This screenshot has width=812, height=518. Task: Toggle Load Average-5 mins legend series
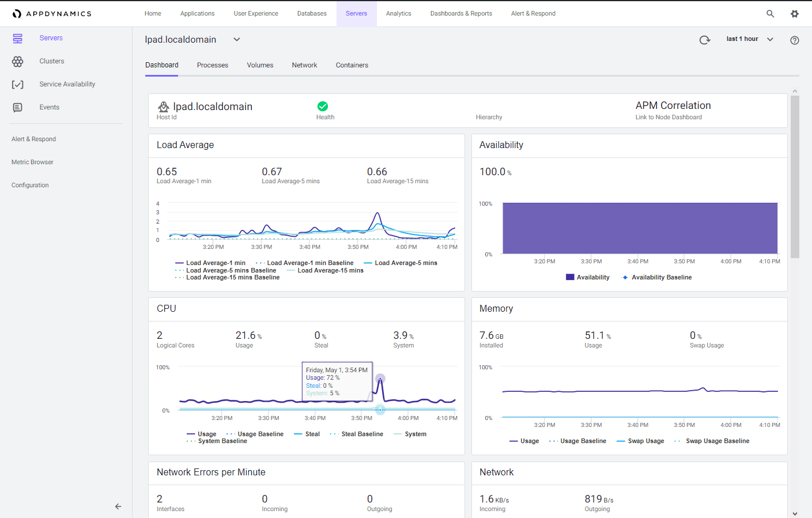(x=401, y=263)
